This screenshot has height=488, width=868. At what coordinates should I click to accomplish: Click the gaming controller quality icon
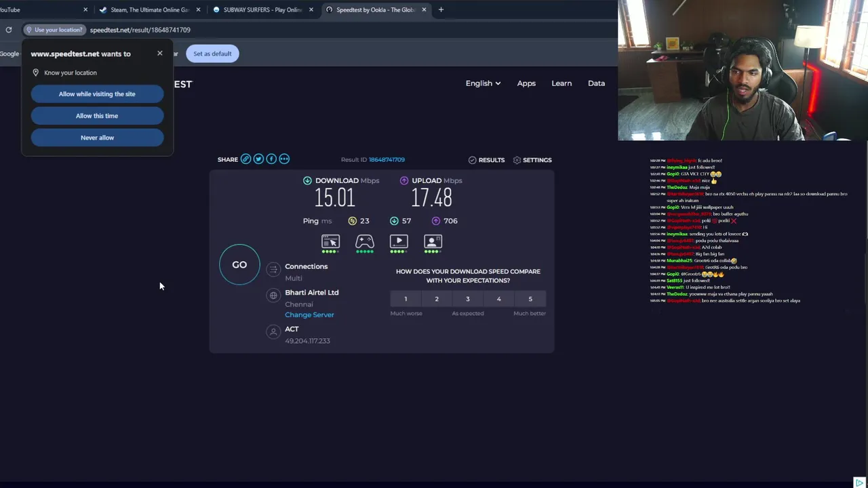pyautogui.click(x=365, y=241)
